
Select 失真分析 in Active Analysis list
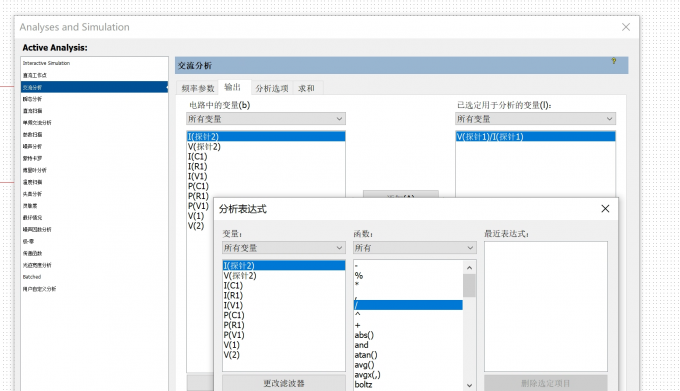tap(94, 194)
